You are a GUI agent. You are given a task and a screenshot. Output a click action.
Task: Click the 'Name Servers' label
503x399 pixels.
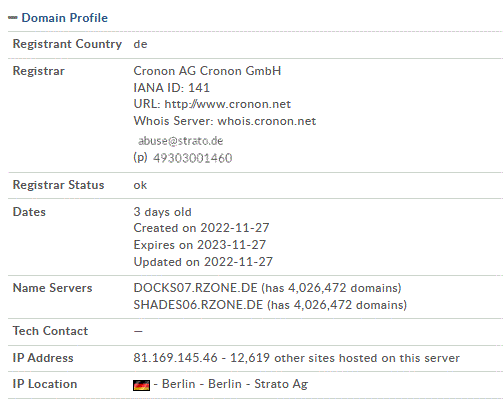[52, 288]
